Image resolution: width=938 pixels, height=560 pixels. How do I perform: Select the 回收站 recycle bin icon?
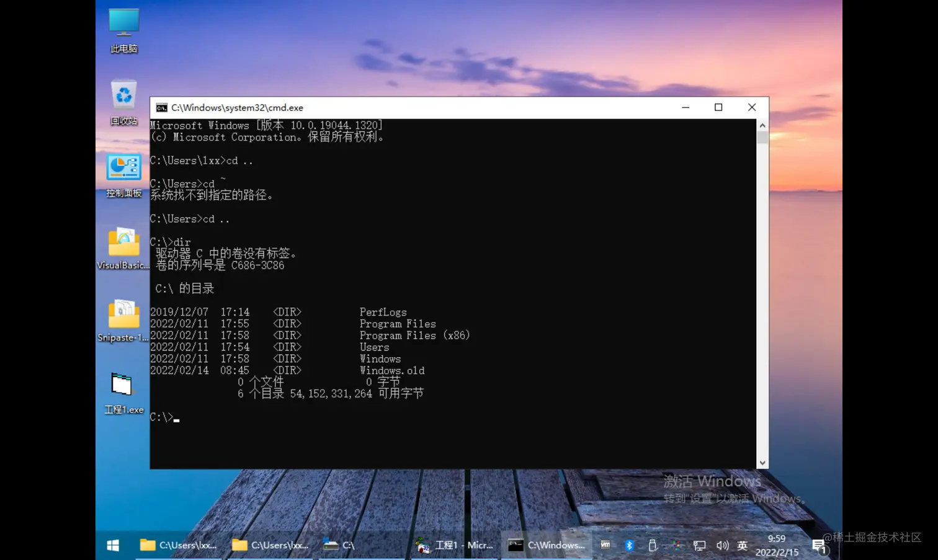(x=123, y=102)
